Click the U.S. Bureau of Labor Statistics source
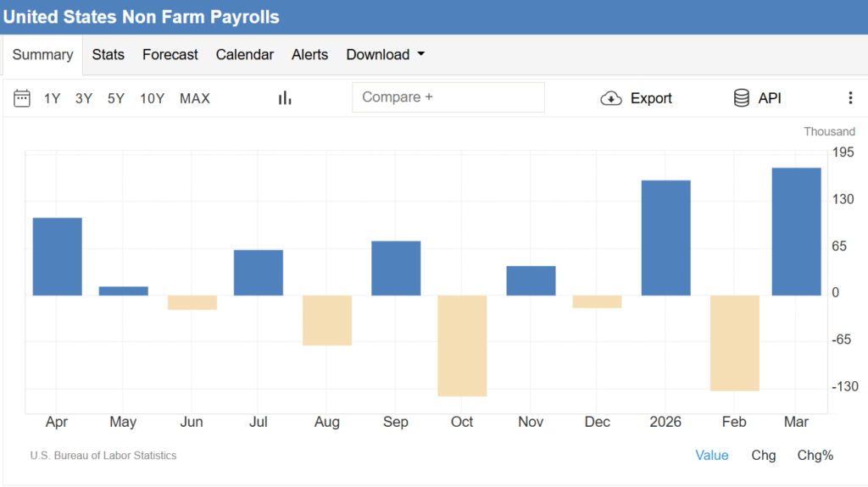Image resolution: width=868 pixels, height=487 pixels. [x=103, y=456]
